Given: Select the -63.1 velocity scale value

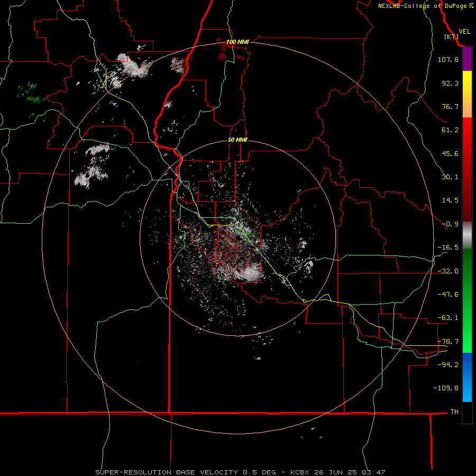Looking at the screenshot, I should click(x=448, y=318).
